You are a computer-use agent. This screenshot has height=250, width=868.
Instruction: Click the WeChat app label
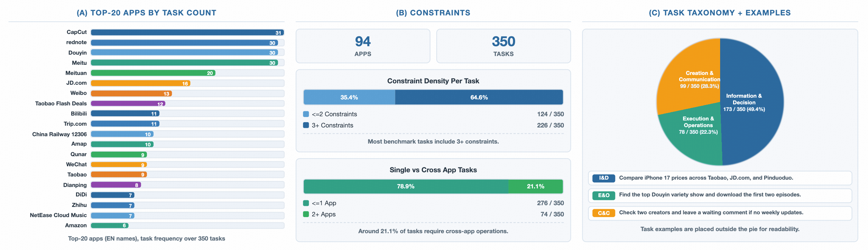click(x=76, y=164)
